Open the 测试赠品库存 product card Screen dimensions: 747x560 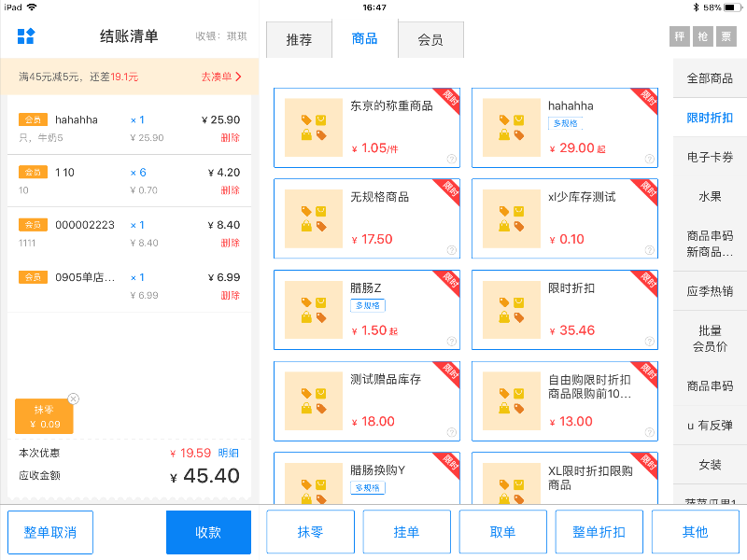tap(367, 401)
